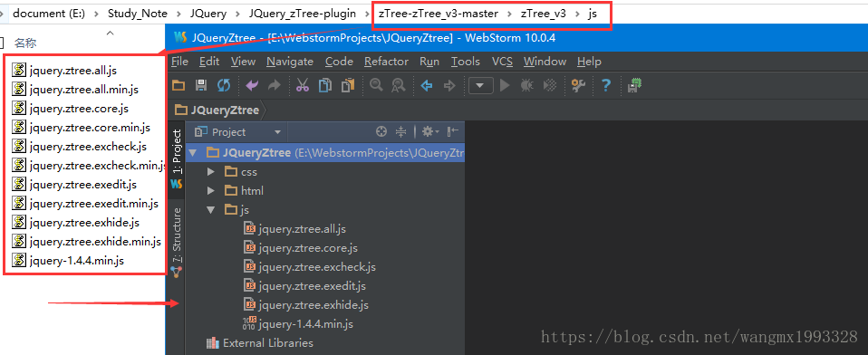Click the Back navigation arrow icon
The height and width of the screenshot is (355, 868).
[427, 86]
